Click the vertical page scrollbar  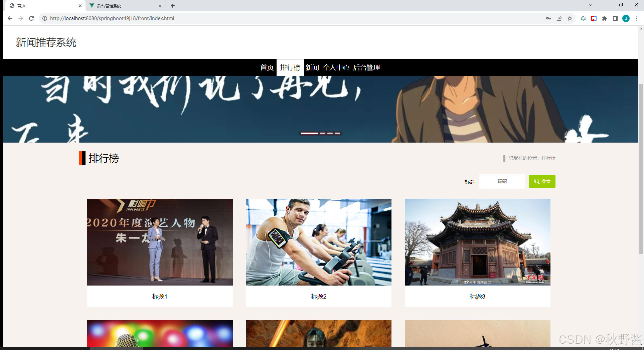[641, 169]
